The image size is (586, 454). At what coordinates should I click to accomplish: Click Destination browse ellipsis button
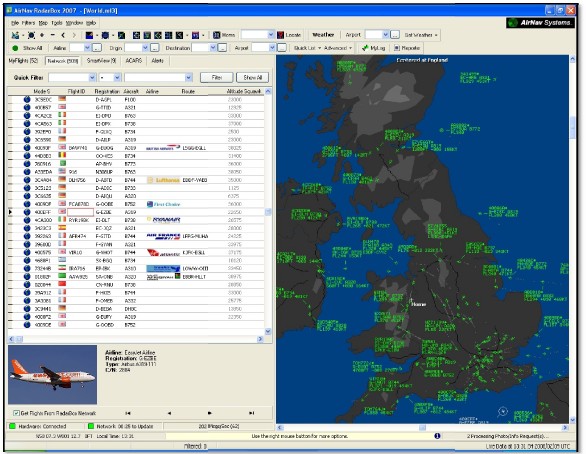pyautogui.click(x=222, y=48)
